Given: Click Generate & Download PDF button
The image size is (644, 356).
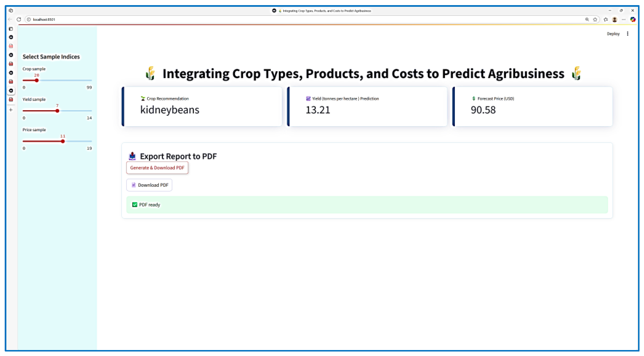Looking at the screenshot, I should click(157, 168).
